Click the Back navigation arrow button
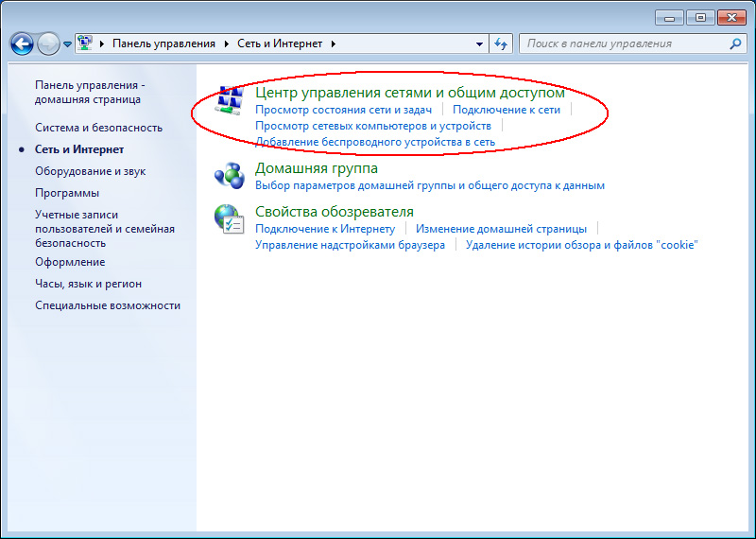This screenshot has height=539, width=756. click(x=22, y=43)
